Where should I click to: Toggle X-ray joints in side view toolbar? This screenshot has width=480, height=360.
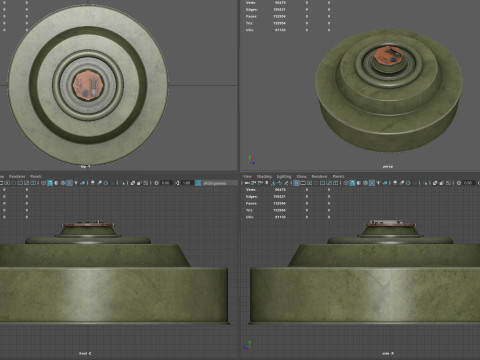(448, 183)
